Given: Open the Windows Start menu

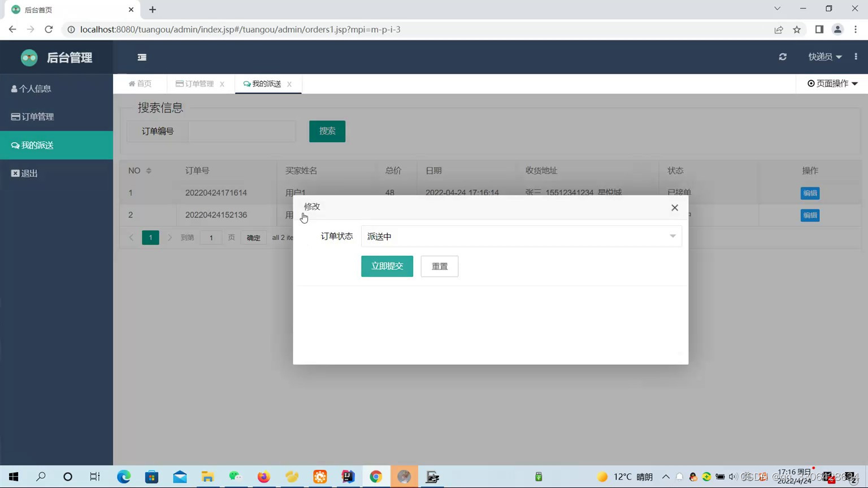Looking at the screenshot, I should [x=14, y=477].
